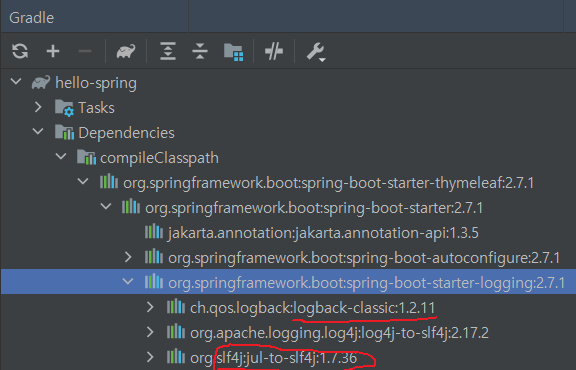Select org.springframework.boot:spring-boot-starter:2.7.1 dependency

[288, 208]
